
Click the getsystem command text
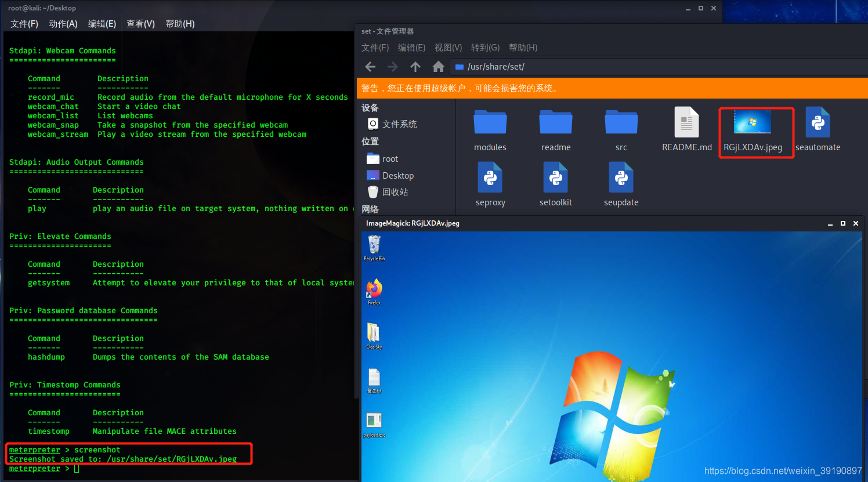tap(49, 283)
